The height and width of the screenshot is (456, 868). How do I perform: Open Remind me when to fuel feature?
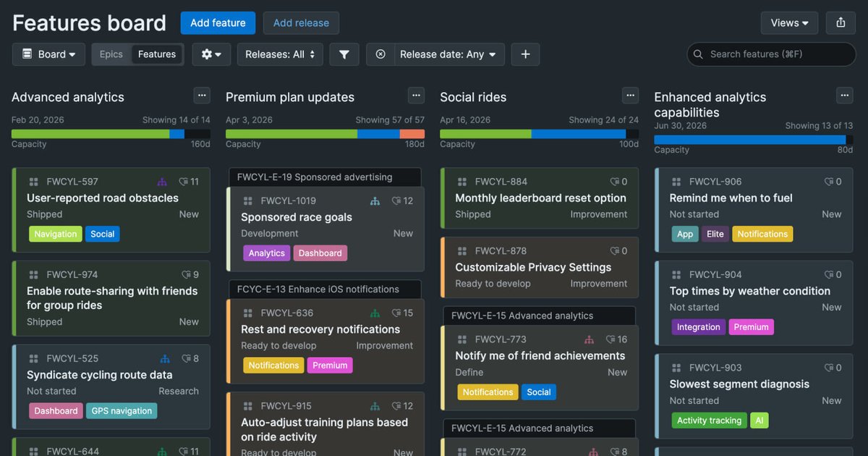(x=731, y=198)
